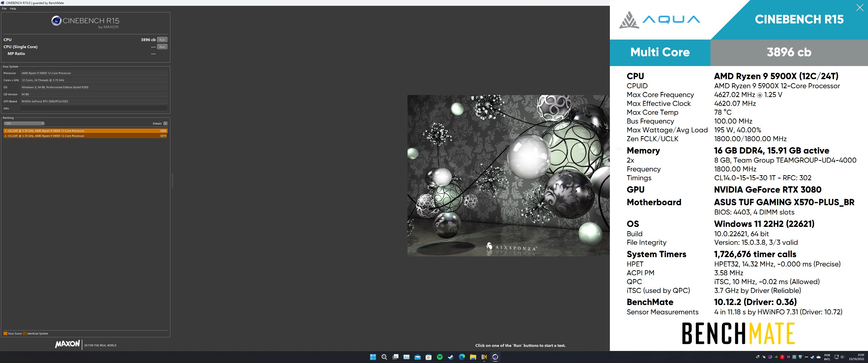The width and height of the screenshot is (868, 363).
Task: Click the MAXON logo in footer
Action: pyautogui.click(x=68, y=344)
